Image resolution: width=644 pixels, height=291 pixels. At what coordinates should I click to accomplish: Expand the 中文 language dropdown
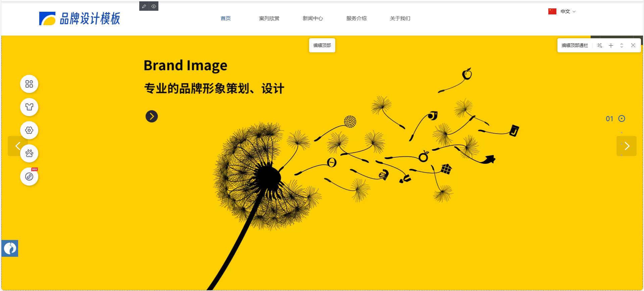point(568,11)
